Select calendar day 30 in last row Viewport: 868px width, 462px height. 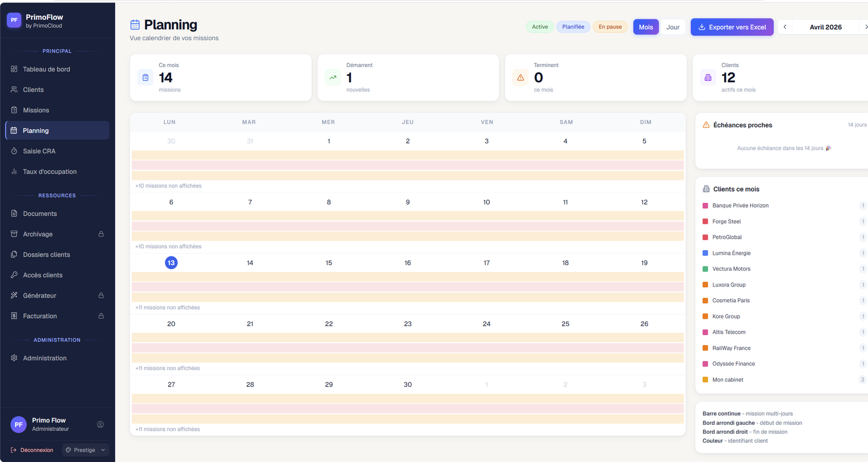coord(407,384)
